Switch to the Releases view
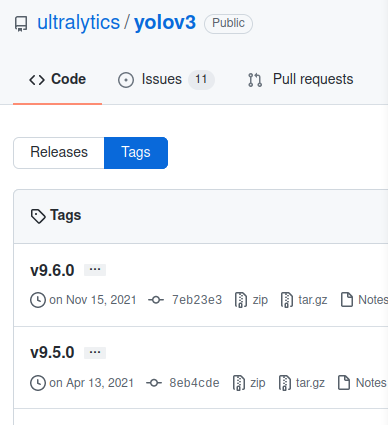This screenshot has height=425, width=388. [59, 153]
